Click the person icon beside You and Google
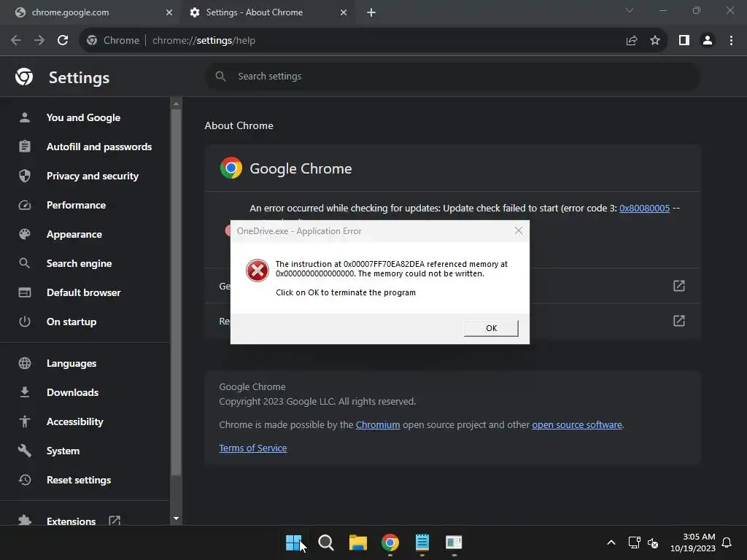The image size is (747, 560). click(x=25, y=117)
